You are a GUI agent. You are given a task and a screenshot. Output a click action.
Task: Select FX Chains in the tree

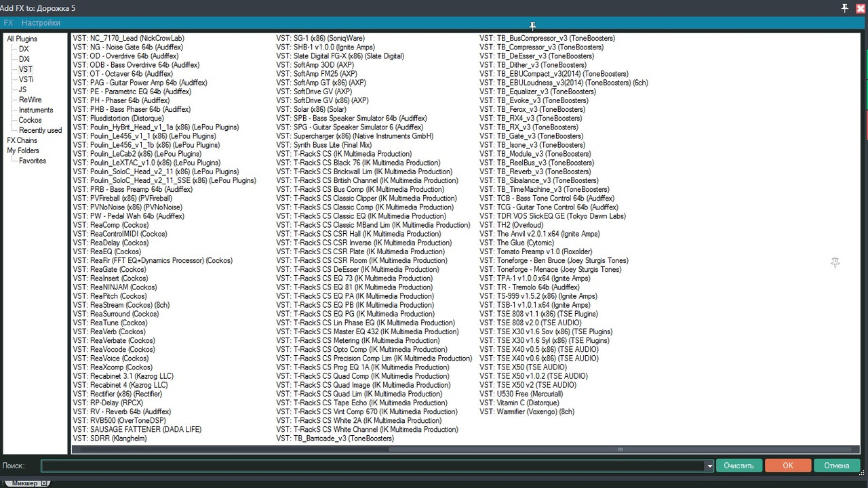click(x=22, y=140)
